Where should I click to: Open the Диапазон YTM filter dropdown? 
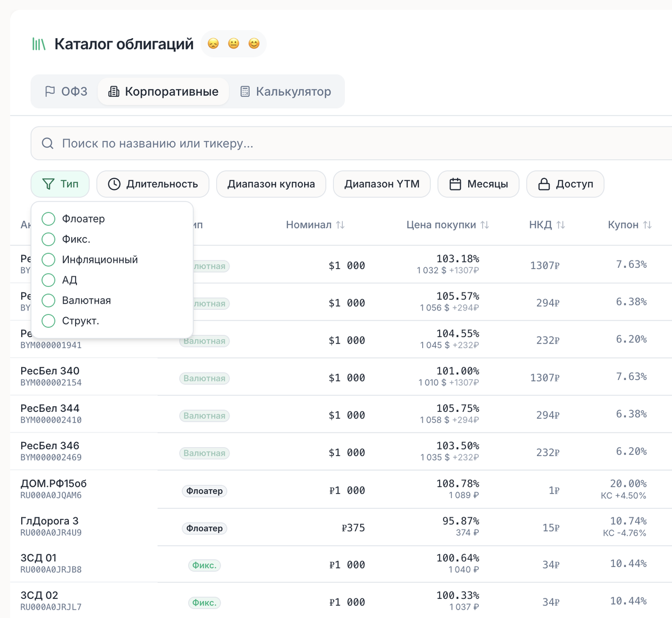[x=381, y=184]
